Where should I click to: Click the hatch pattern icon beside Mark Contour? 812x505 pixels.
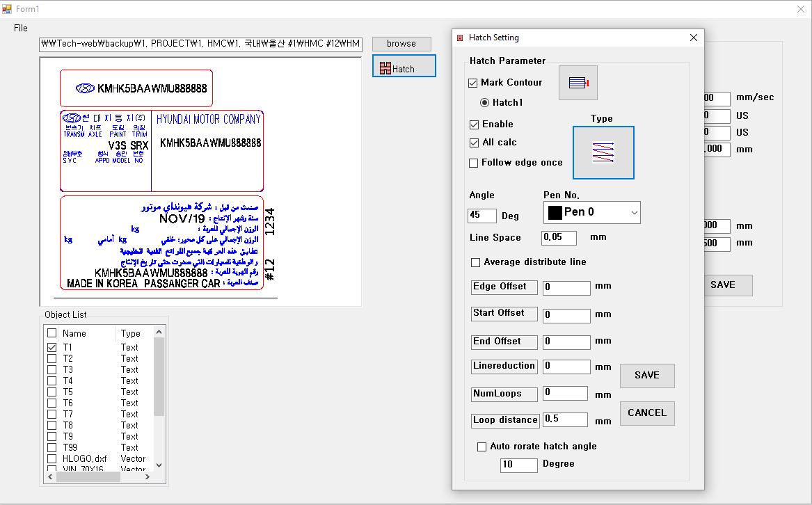[x=578, y=83]
